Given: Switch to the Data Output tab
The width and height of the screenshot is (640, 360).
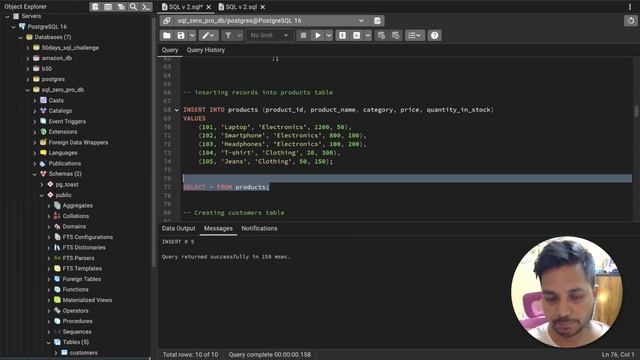Looking at the screenshot, I should pyautogui.click(x=178, y=228).
